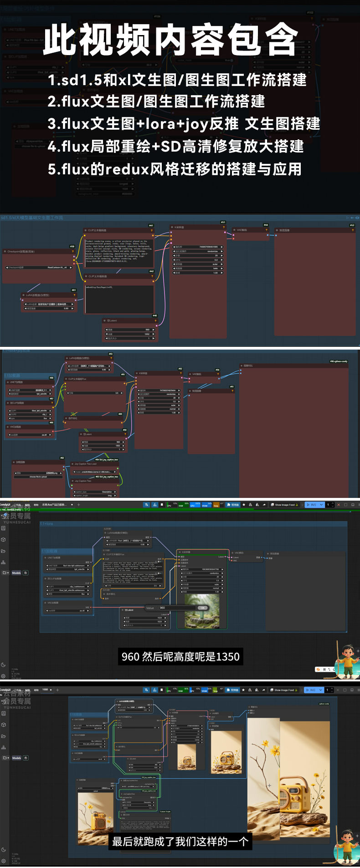Click translate icon in the 最后就跑成了 screenshot toolbar

pyautogui.click(x=147, y=690)
